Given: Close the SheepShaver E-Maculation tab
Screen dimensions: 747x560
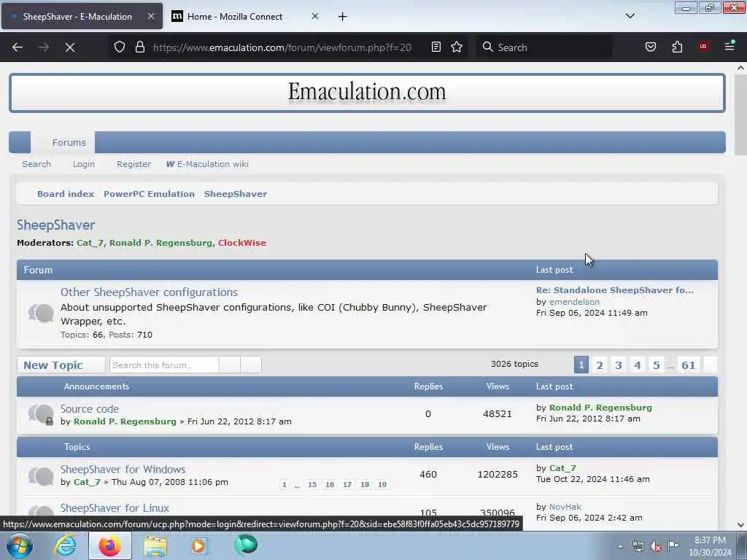Looking at the screenshot, I should pyautogui.click(x=150, y=16).
